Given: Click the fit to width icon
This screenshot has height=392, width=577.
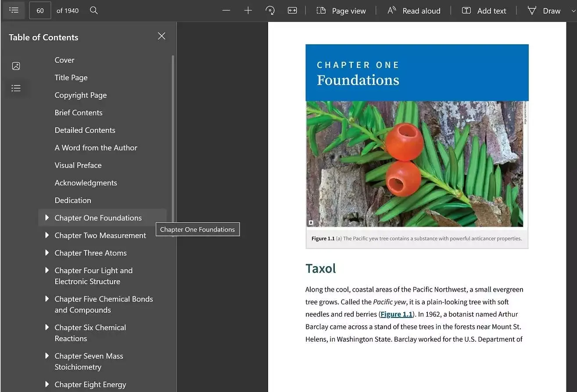Looking at the screenshot, I should coord(292,11).
